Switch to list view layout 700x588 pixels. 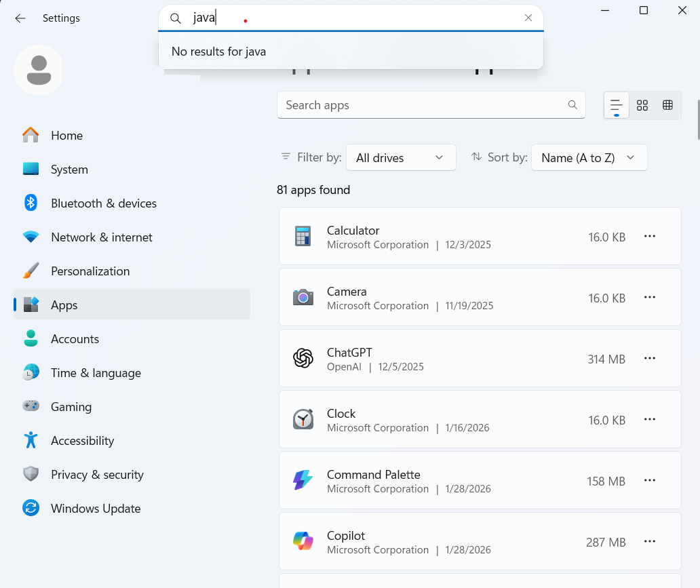coord(617,105)
